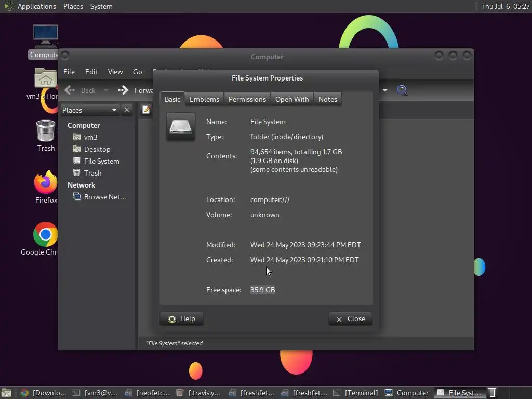Switch to vm3@v terminal taskbar item

(96, 393)
